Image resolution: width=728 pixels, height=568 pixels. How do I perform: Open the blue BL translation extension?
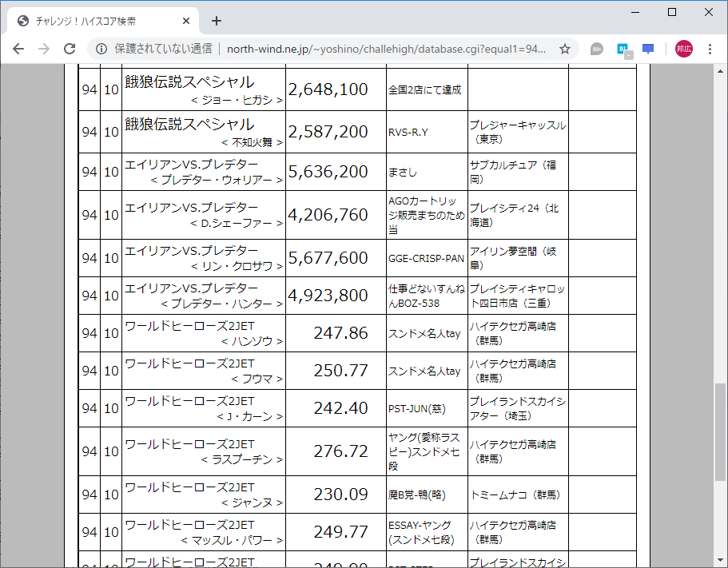tap(622, 49)
